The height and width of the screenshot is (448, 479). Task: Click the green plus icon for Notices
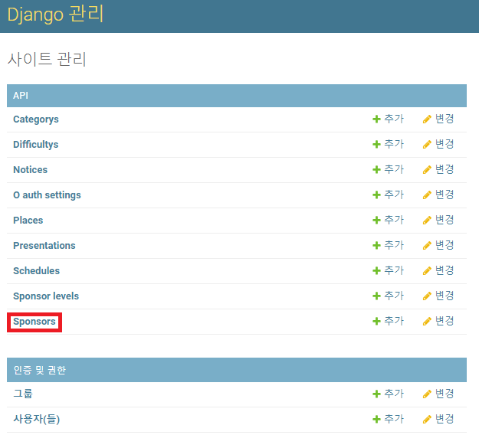pyautogui.click(x=376, y=170)
